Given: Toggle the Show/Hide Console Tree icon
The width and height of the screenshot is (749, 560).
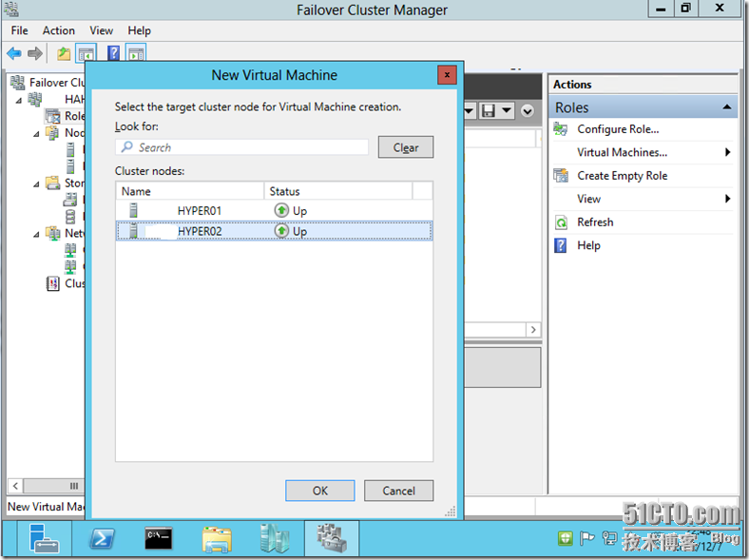Looking at the screenshot, I should tap(86, 53).
